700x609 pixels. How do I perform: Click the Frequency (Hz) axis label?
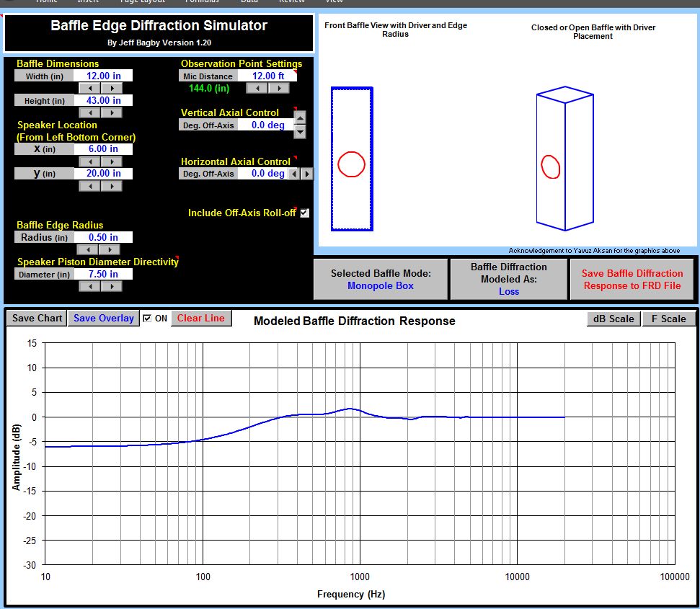pos(351,595)
